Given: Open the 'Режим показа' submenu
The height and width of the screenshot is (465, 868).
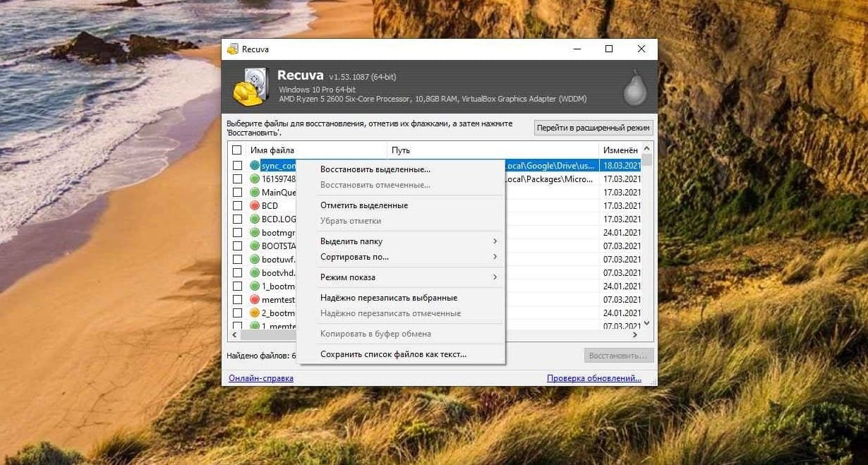Looking at the screenshot, I should [x=408, y=277].
